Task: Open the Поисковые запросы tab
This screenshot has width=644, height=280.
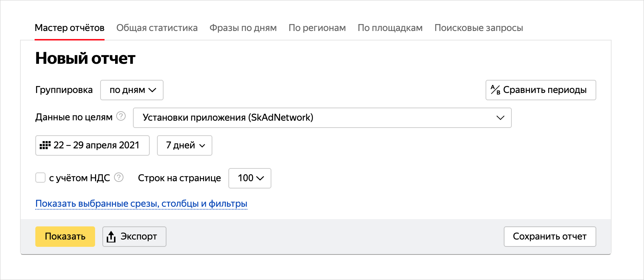Action: click(479, 28)
